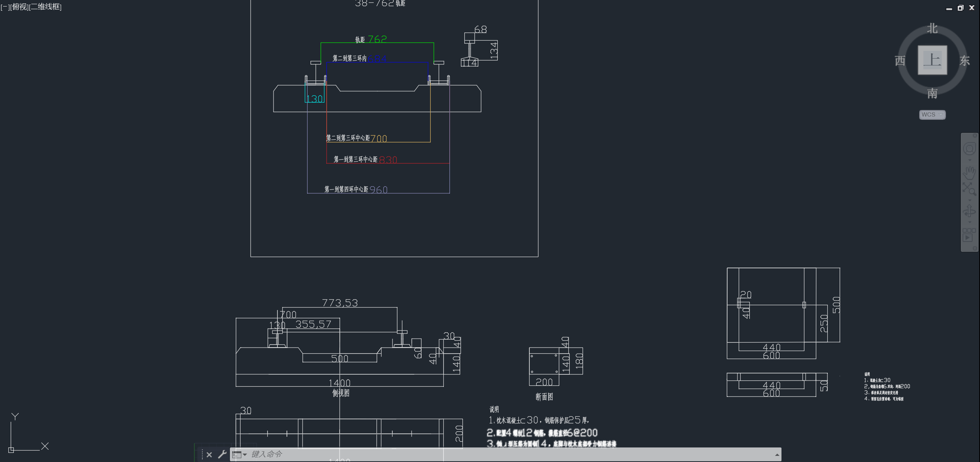
Task: Activate Zoom Extents in navigation bar
Action: point(969,189)
